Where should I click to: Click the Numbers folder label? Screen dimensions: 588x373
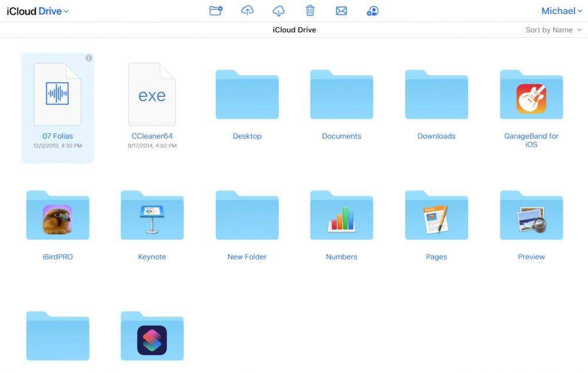coord(342,257)
